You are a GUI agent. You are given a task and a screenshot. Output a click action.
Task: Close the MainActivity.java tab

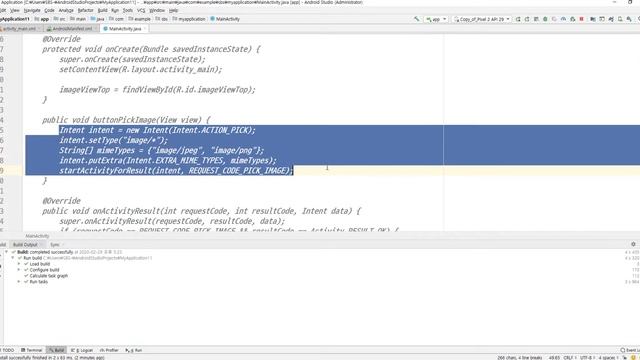pos(145,29)
